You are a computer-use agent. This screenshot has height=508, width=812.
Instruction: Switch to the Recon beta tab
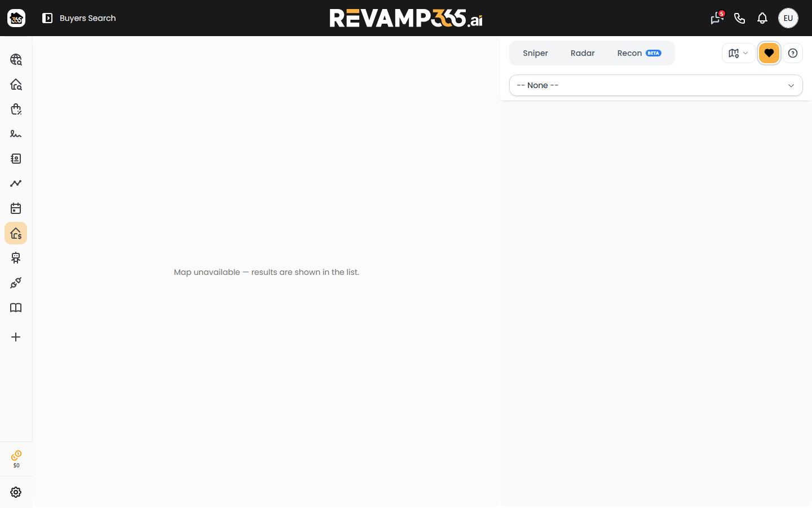click(x=639, y=53)
